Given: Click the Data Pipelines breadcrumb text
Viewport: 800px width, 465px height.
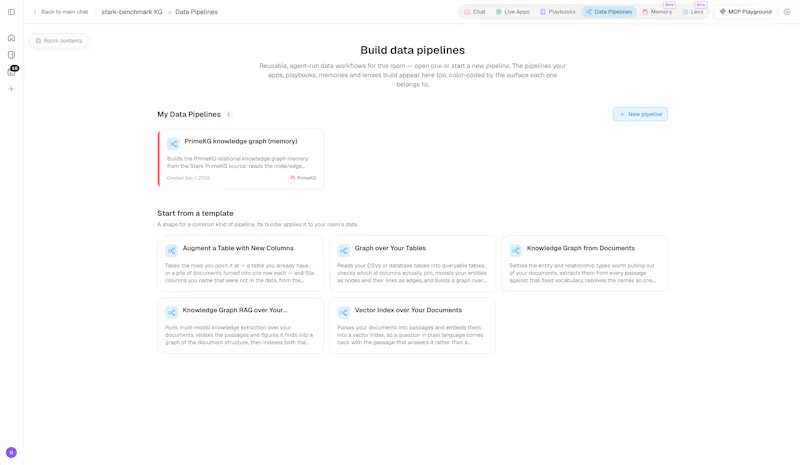Looking at the screenshot, I should pos(196,12).
